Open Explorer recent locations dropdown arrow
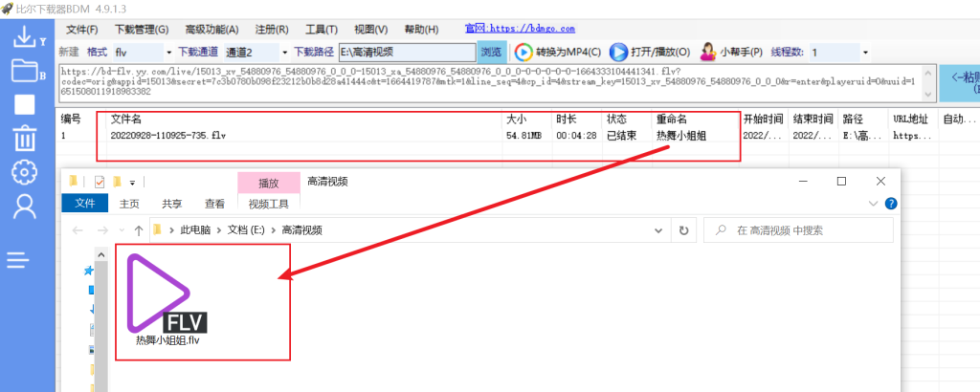This screenshot has height=392, width=980. click(122, 230)
